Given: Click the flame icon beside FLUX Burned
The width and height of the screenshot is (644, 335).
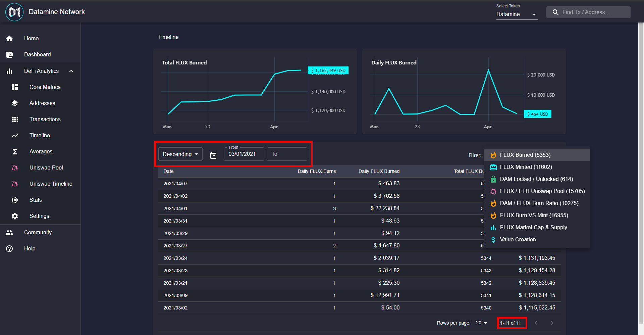Looking at the screenshot, I should point(493,155).
